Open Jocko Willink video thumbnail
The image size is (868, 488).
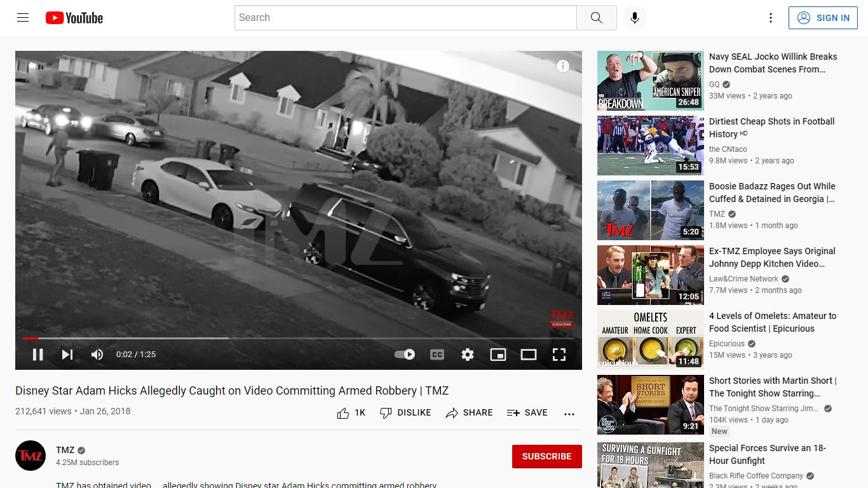pyautogui.click(x=651, y=81)
